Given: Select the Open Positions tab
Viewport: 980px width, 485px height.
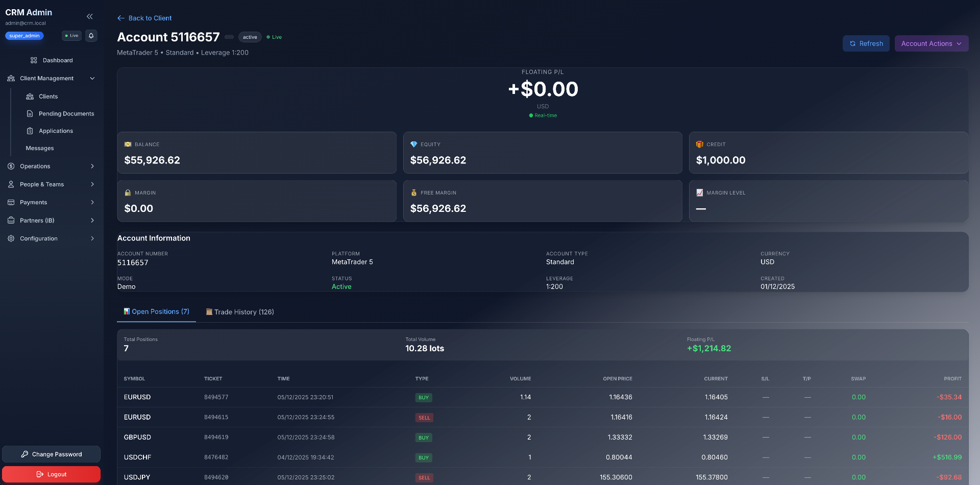Looking at the screenshot, I should click(x=156, y=311).
